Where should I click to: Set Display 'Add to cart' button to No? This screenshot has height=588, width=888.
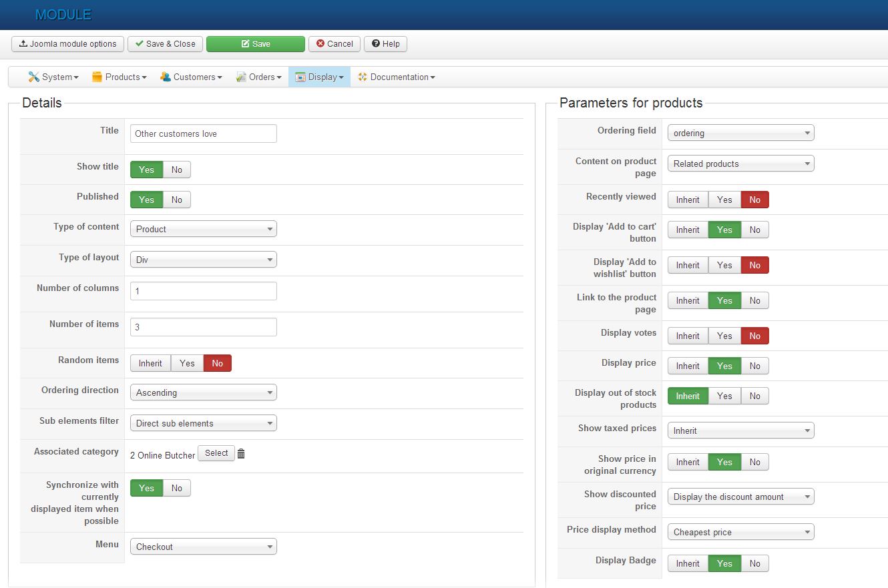755,230
